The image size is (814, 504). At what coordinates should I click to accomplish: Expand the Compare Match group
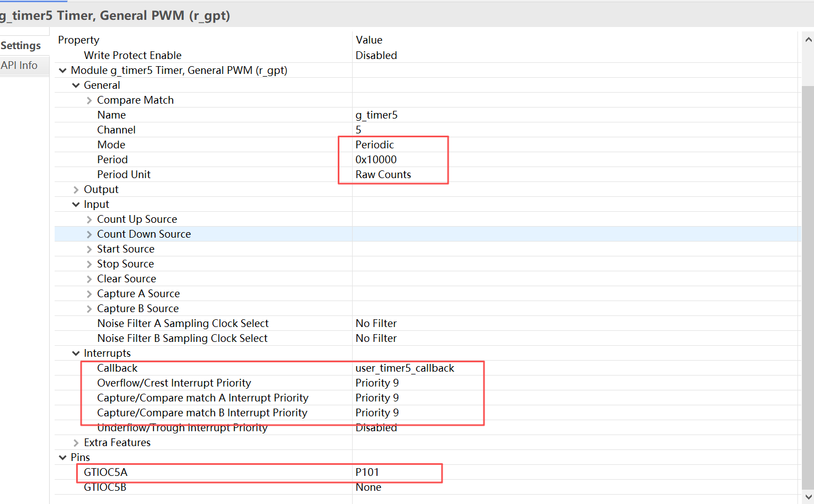coord(89,100)
